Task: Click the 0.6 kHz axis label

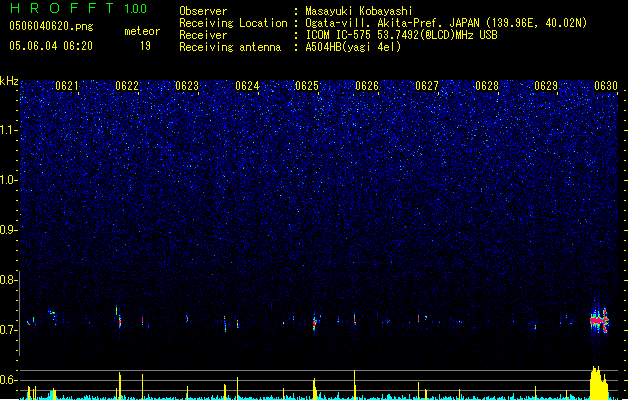Action: (9, 380)
